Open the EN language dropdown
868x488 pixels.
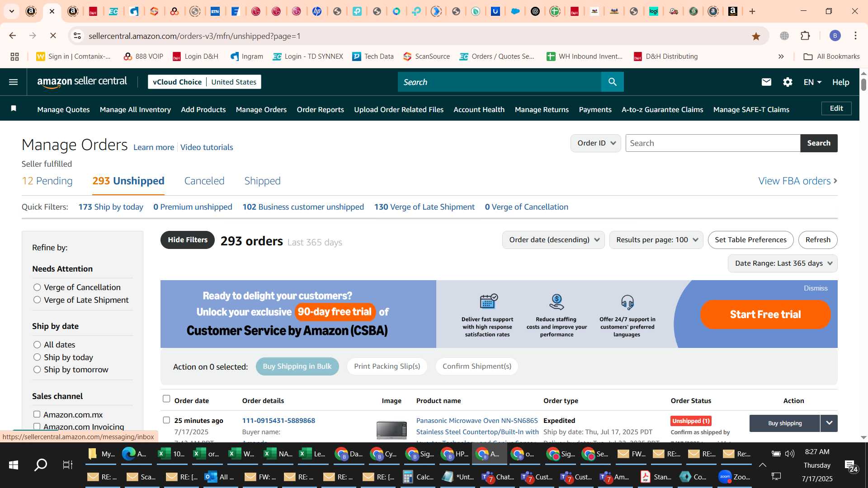(812, 82)
